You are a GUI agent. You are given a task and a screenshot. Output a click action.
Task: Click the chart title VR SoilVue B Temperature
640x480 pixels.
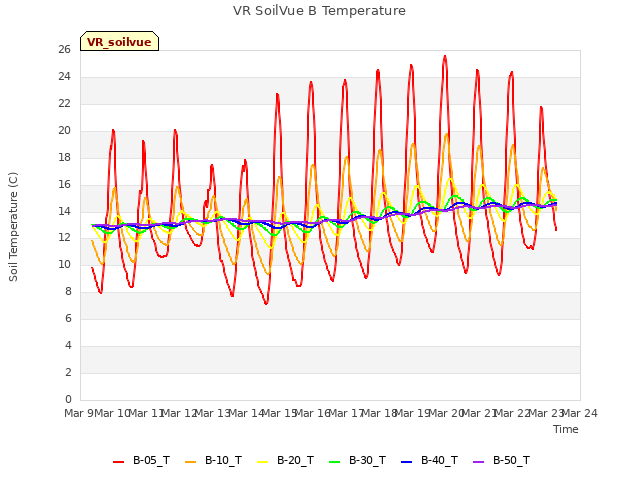pyautogui.click(x=319, y=11)
